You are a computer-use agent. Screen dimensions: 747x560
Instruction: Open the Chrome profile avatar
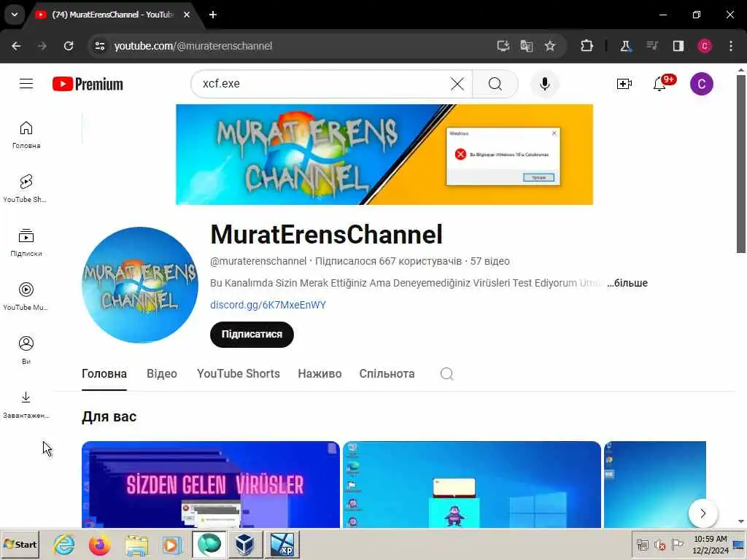tap(705, 46)
